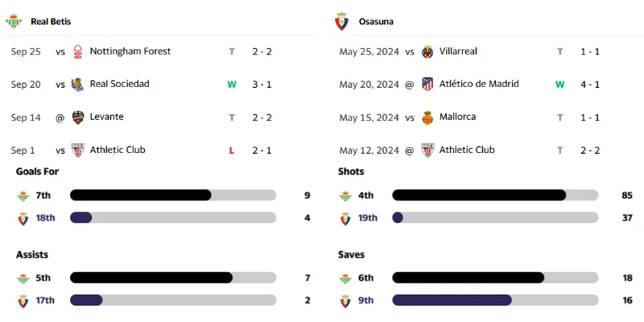644x322 pixels.
Task: Click the Atlético de Madrid logo
Action: pos(427,85)
